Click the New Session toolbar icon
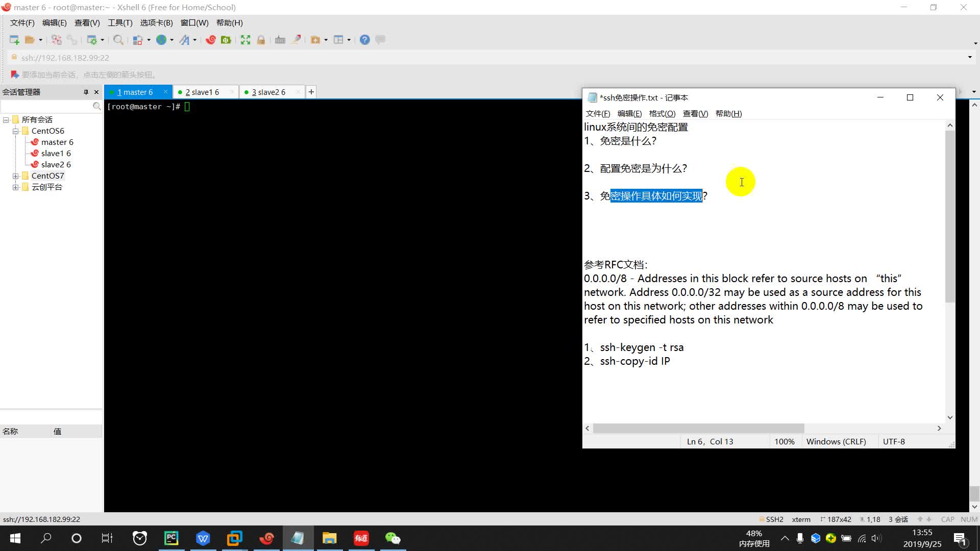Viewport: 980px width, 551px height. coord(14,40)
